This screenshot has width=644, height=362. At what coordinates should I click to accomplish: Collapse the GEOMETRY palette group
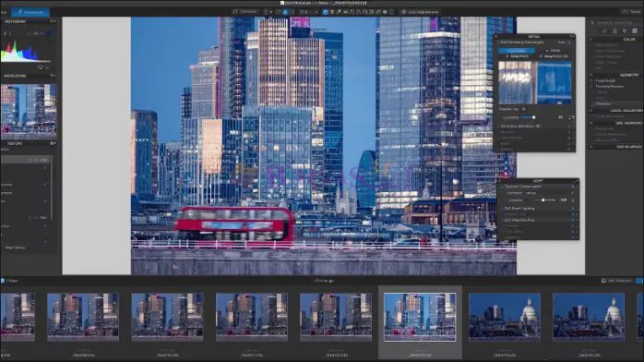[591, 75]
